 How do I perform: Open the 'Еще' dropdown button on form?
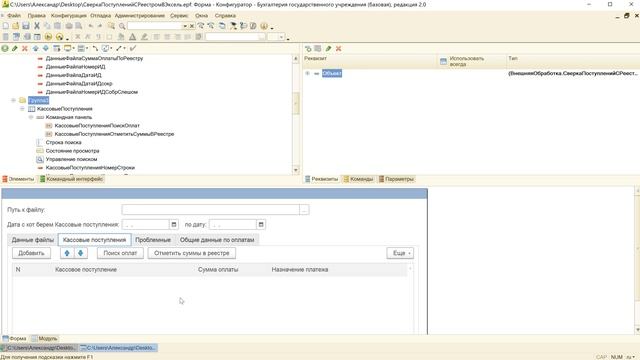click(400, 253)
